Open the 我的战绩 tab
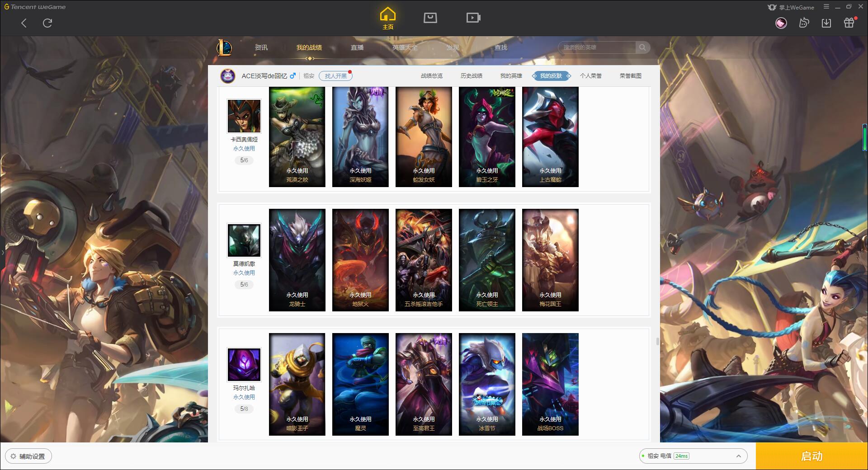Image resolution: width=868 pixels, height=470 pixels. [x=309, y=47]
